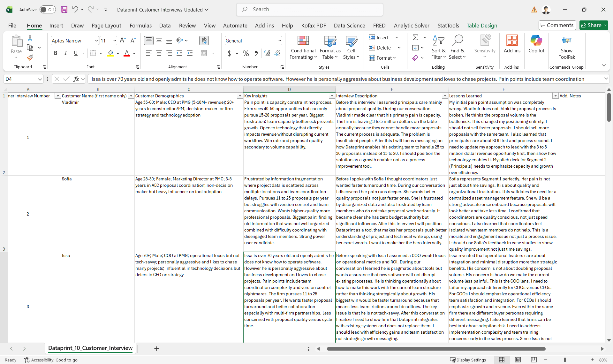The height and width of the screenshot is (364, 613).
Task: Click the Comments button
Action: point(557,25)
